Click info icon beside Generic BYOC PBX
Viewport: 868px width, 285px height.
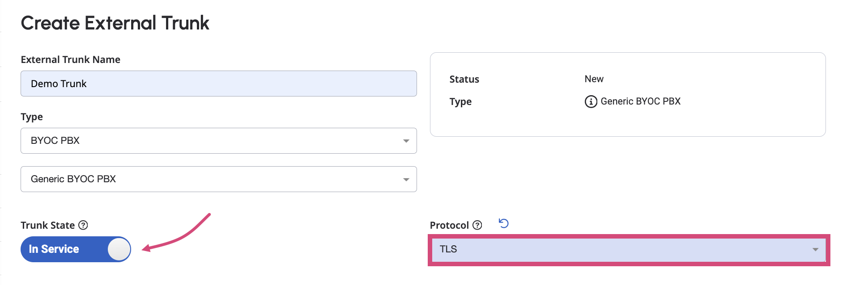(591, 102)
